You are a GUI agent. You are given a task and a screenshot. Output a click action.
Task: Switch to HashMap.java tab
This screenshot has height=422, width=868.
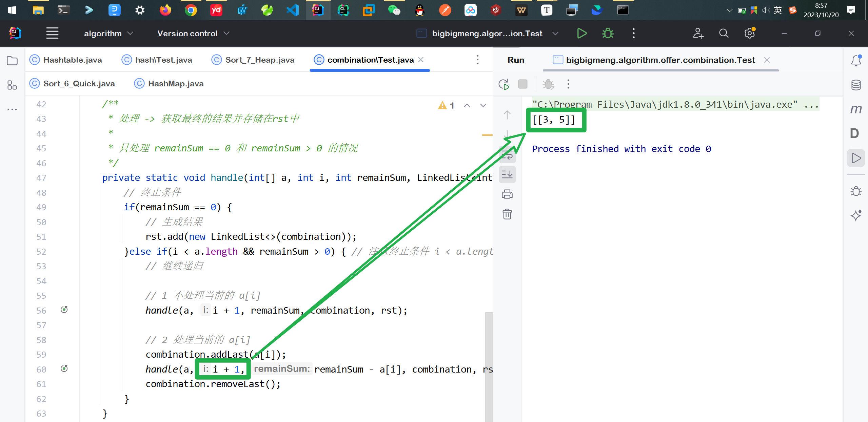click(x=169, y=84)
